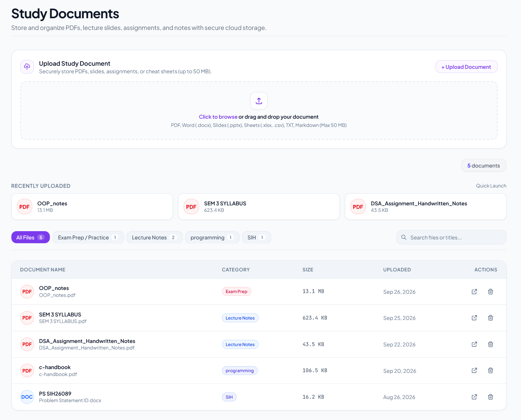Click the Problem Statement ID.docx filename
Screen dimensions: 521x420
70,400
